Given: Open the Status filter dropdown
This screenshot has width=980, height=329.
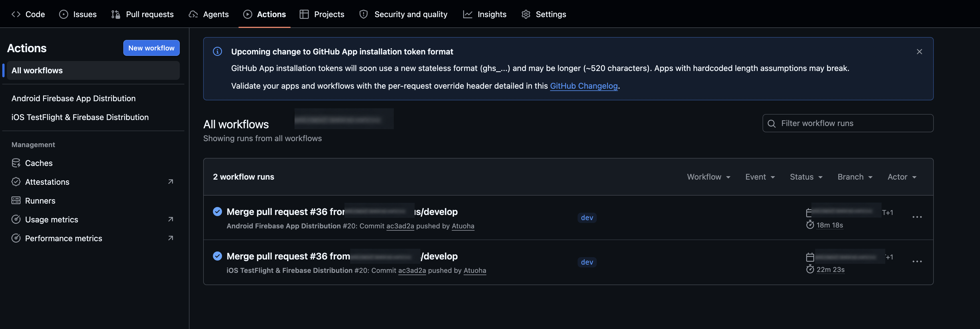Looking at the screenshot, I should click(806, 177).
